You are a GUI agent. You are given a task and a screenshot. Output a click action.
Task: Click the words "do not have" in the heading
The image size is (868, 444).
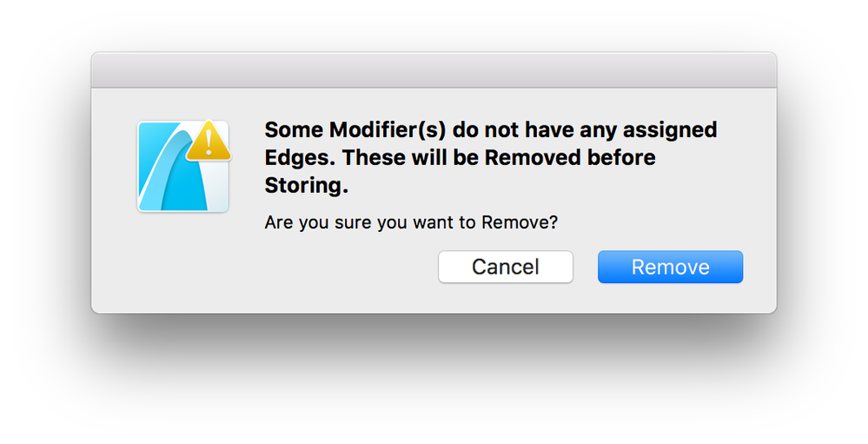click(513, 130)
